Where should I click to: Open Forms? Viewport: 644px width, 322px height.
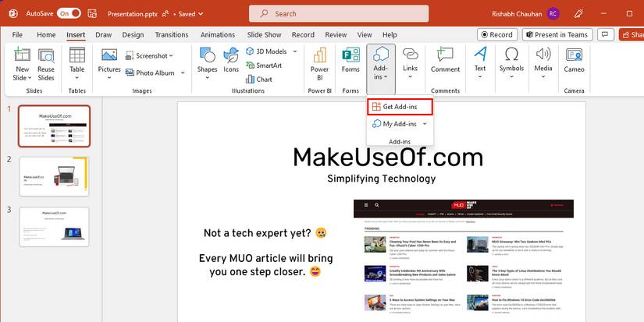(x=350, y=60)
